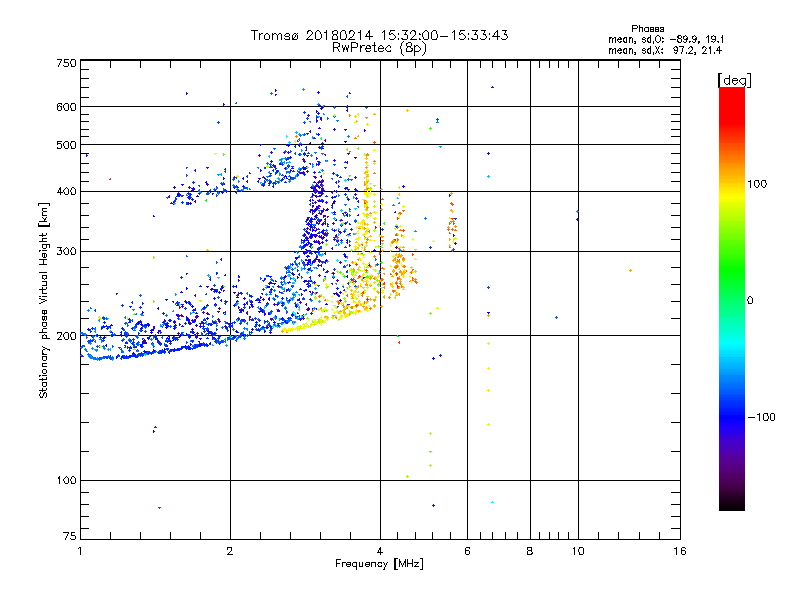Click the '10' frequency tick label
800x600 pixels.
[x=578, y=551]
